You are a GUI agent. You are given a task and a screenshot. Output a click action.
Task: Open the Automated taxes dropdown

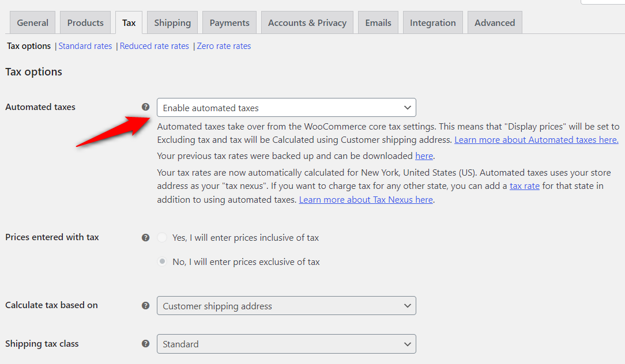286,107
